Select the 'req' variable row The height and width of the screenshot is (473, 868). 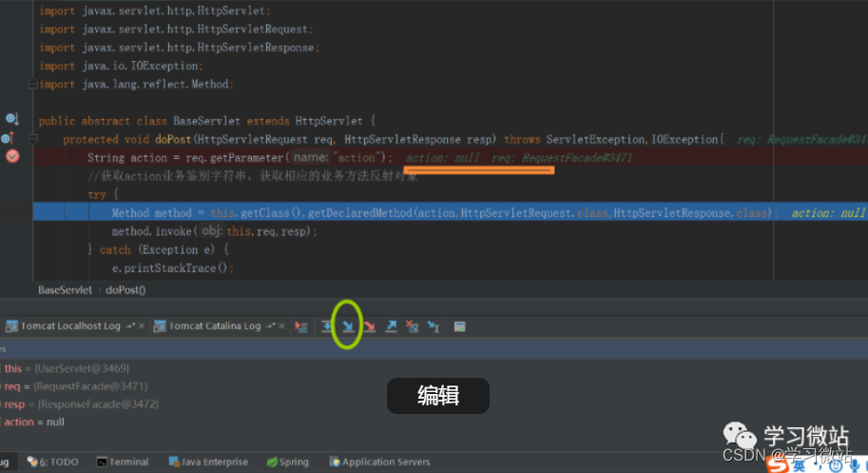(76, 386)
